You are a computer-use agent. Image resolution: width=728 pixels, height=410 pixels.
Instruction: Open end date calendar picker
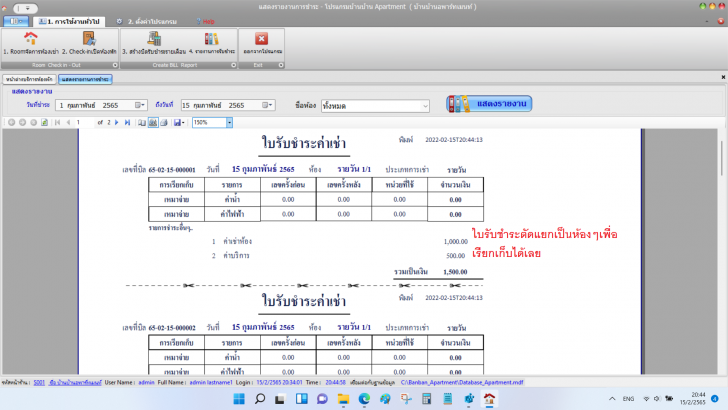(x=267, y=105)
